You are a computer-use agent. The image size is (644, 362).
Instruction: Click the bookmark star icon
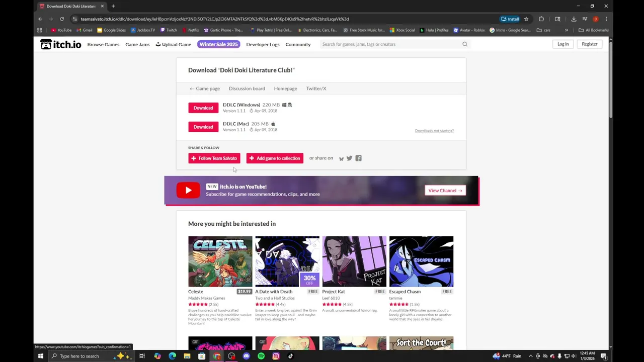coord(526,19)
